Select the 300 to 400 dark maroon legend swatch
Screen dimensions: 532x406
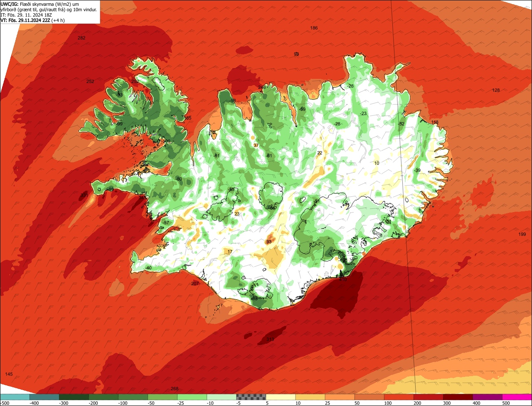pos(457,397)
